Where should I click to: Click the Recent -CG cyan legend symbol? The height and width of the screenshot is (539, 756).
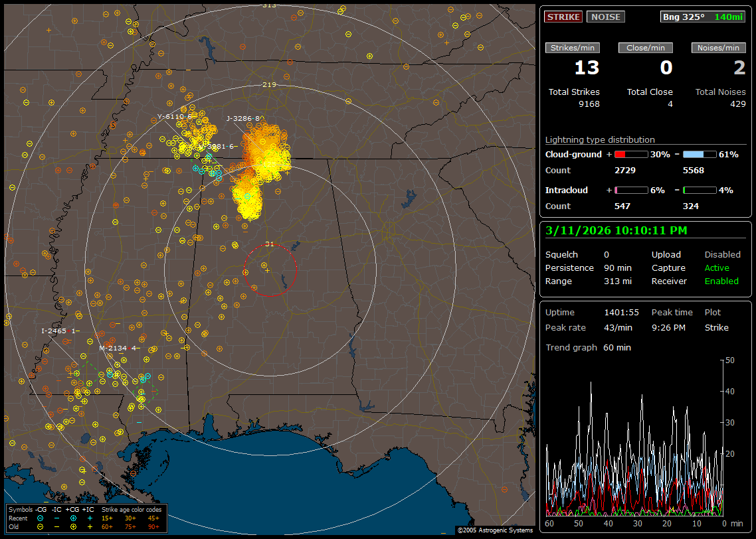pos(40,518)
